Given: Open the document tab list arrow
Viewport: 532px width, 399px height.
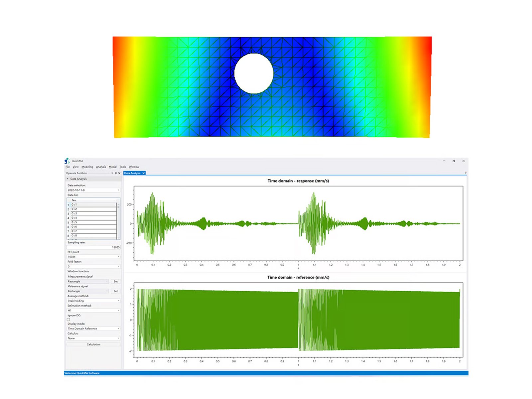Looking at the screenshot, I should [x=465, y=173].
